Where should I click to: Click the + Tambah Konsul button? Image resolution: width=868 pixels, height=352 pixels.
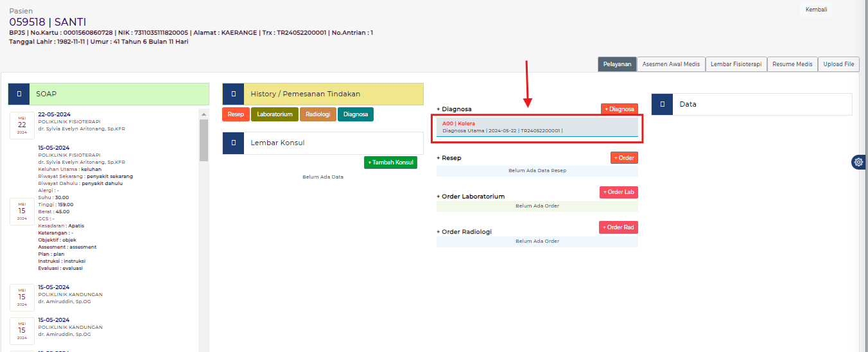(390, 163)
